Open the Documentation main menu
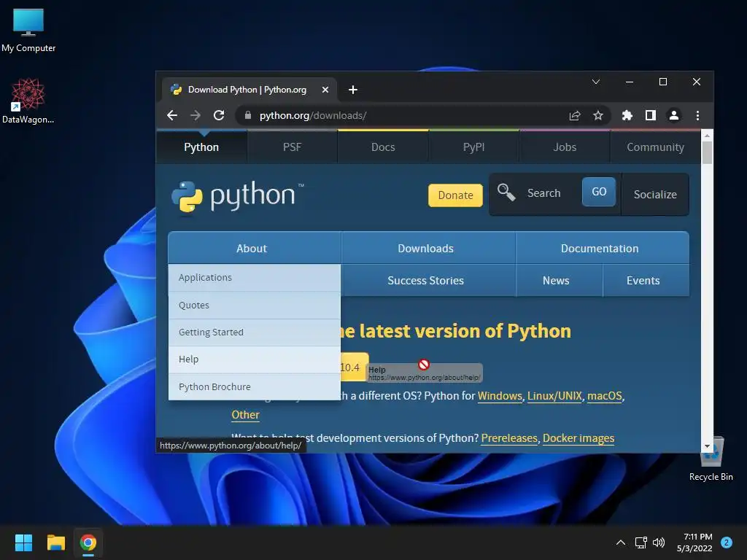The image size is (747, 560). (x=602, y=248)
